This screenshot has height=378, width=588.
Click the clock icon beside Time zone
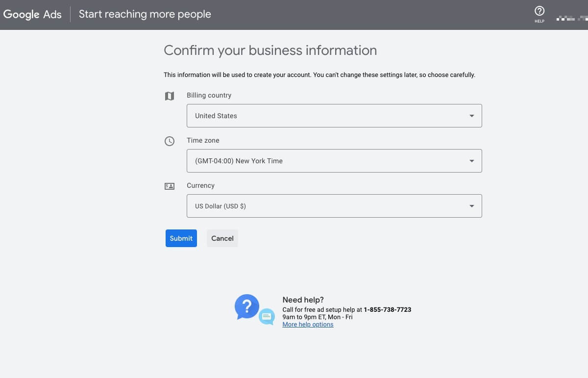[x=169, y=141]
